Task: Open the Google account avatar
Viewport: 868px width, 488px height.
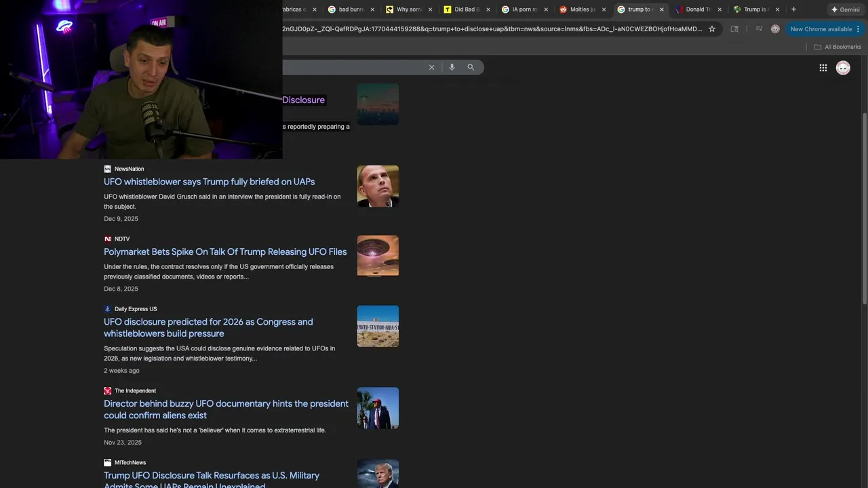Action: [843, 68]
